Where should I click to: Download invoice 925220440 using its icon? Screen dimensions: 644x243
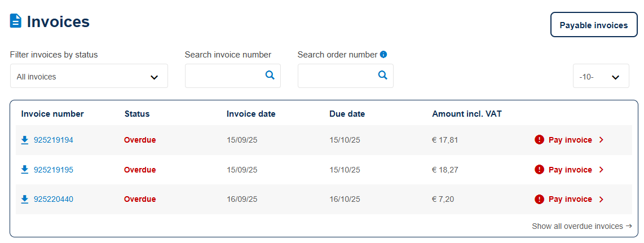pos(25,199)
